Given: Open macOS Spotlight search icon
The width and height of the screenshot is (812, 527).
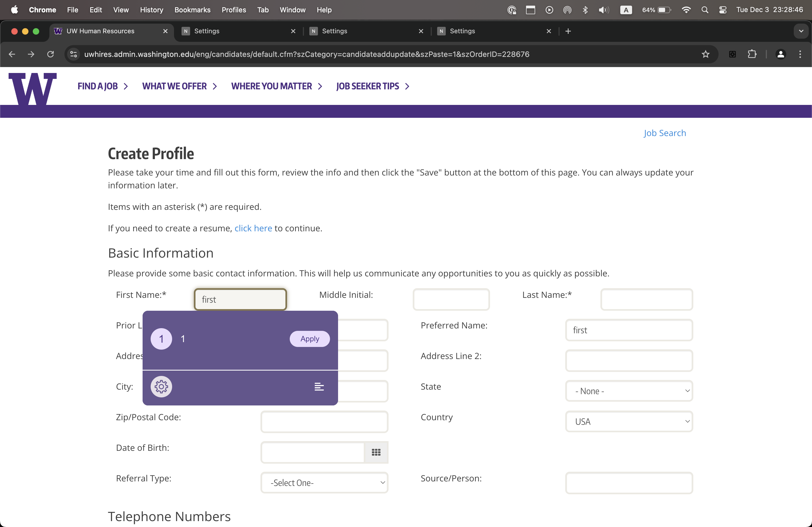Looking at the screenshot, I should [705, 10].
